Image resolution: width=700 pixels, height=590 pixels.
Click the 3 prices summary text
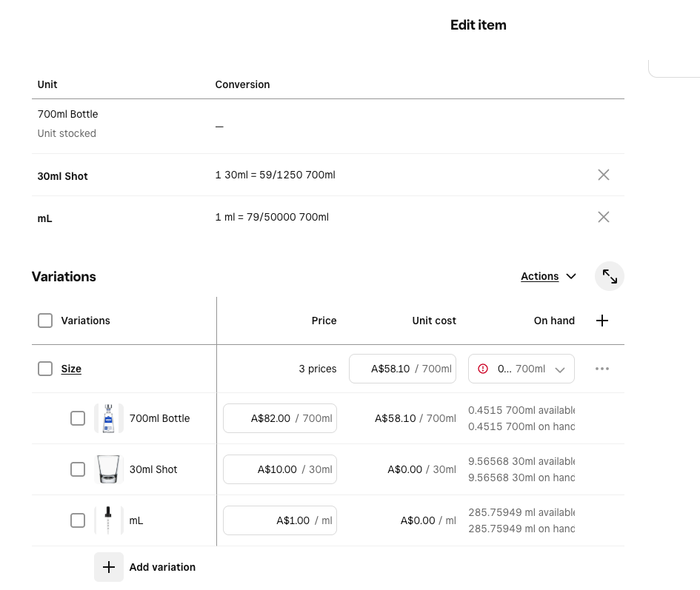point(318,369)
